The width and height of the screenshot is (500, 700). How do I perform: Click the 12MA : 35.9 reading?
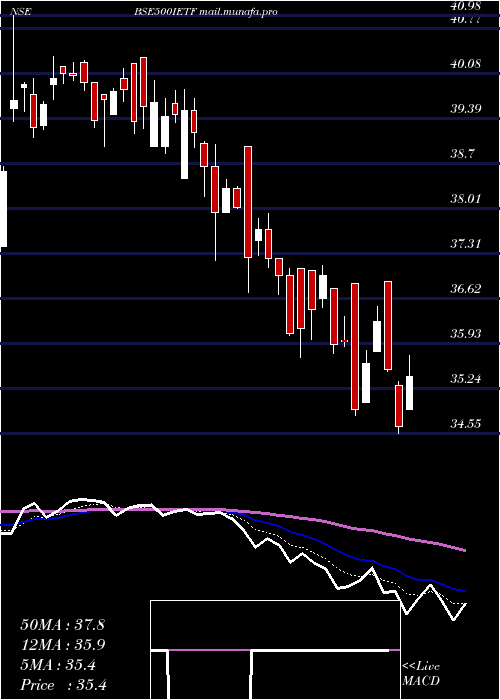[x=62, y=645]
